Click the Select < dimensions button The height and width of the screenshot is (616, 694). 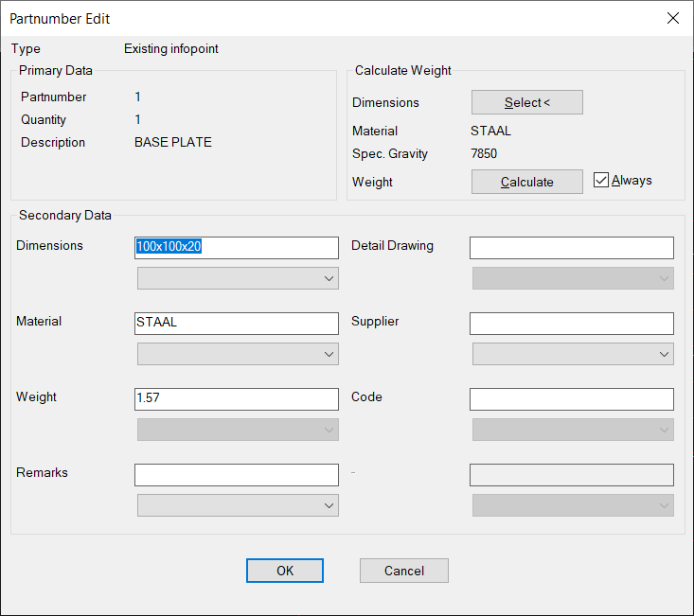(x=526, y=102)
